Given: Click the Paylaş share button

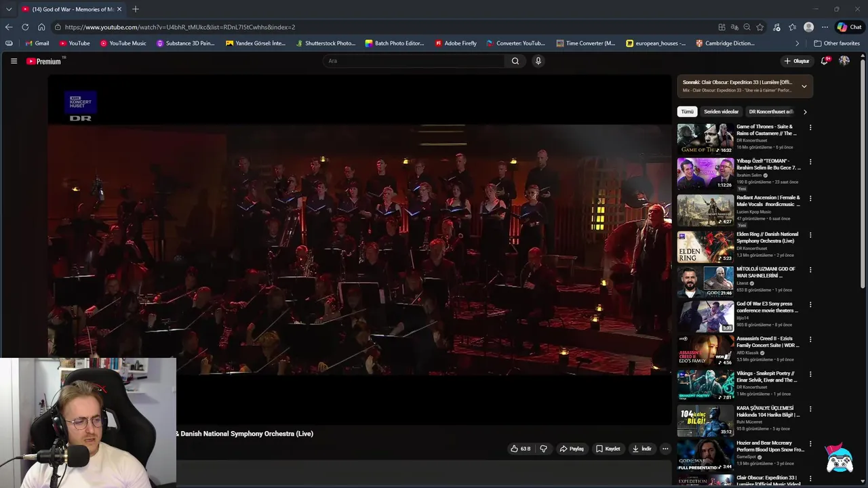Looking at the screenshot, I should coord(572,449).
